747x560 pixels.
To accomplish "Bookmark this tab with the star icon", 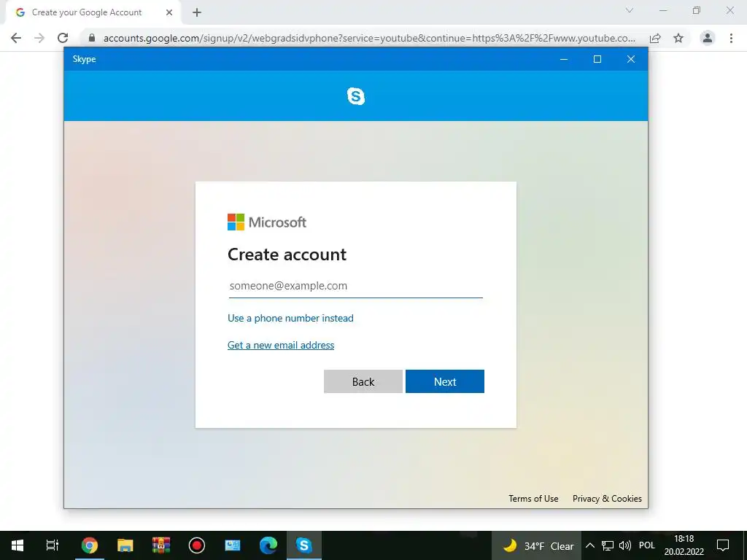I will (678, 38).
